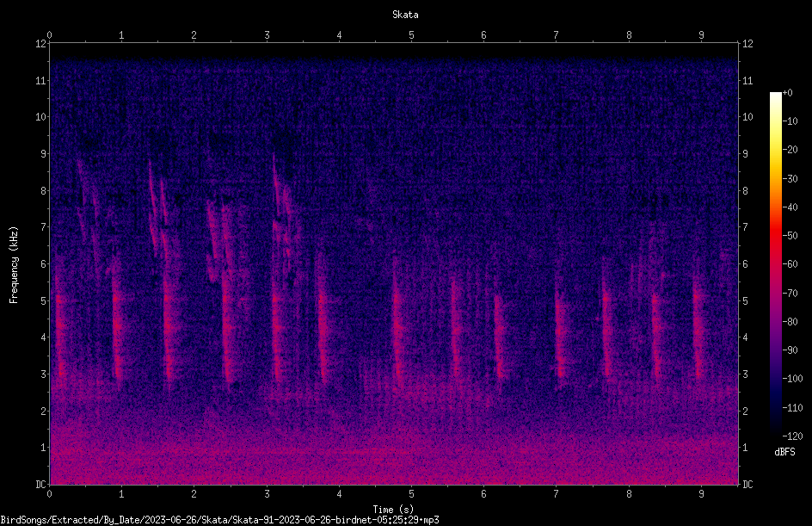Click "3" on the left frequency axis
This screenshot has height=526, width=812.
click(44, 374)
